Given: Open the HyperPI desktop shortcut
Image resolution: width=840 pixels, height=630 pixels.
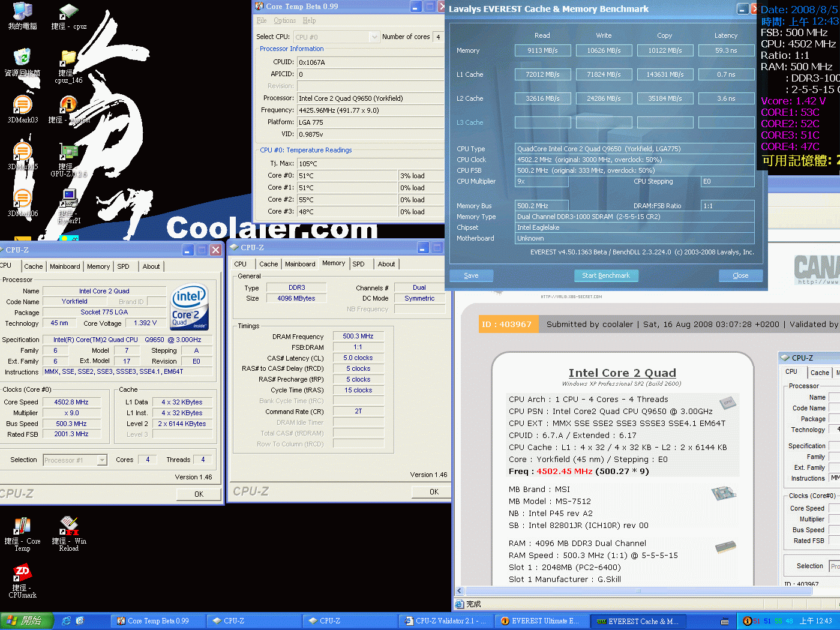Looking at the screenshot, I should (x=69, y=199).
